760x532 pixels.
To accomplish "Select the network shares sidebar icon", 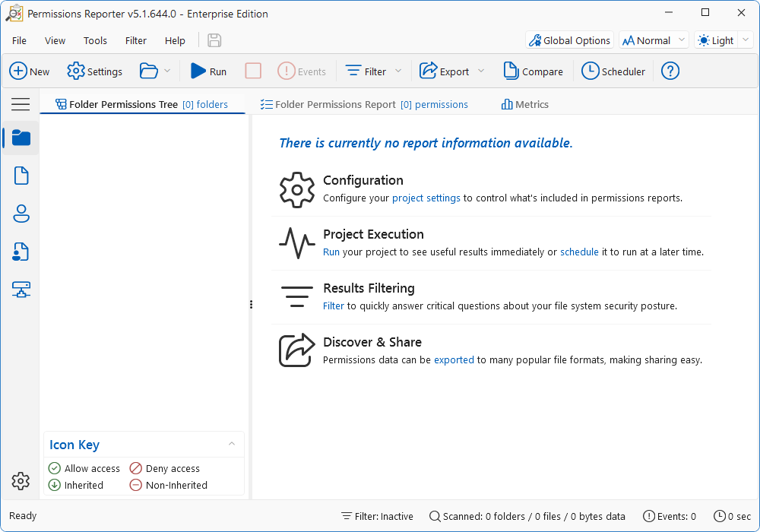I will pos(21,290).
